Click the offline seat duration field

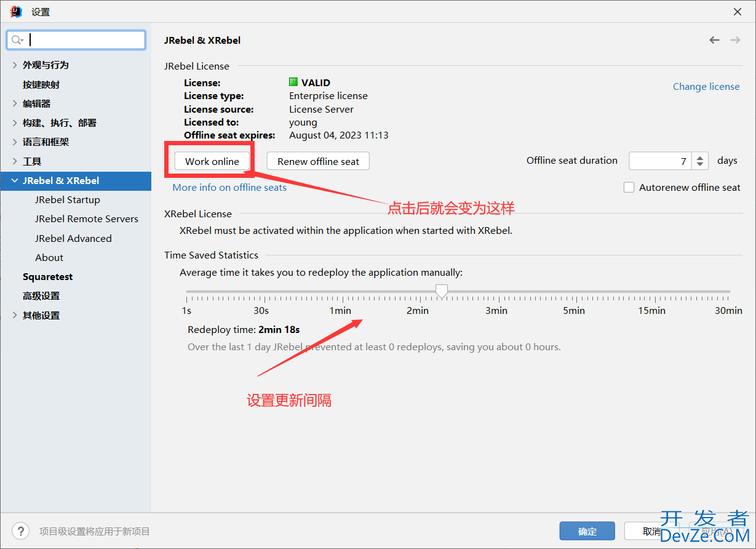(660, 161)
